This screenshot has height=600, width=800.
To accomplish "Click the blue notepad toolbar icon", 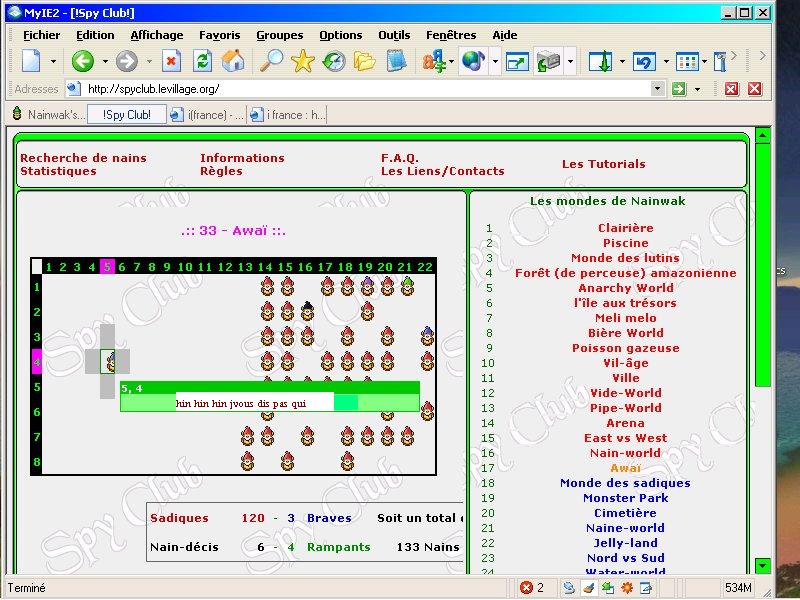I will [x=396, y=61].
